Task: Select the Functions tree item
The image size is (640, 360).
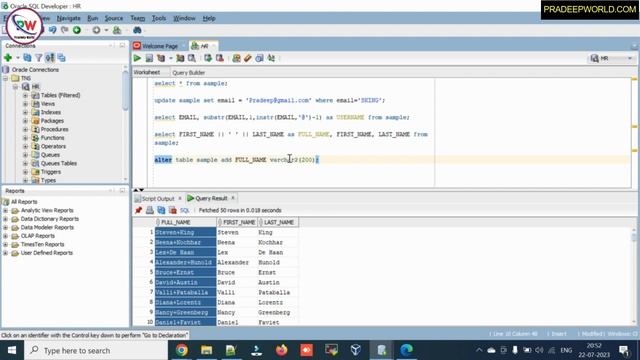Action: [52, 138]
